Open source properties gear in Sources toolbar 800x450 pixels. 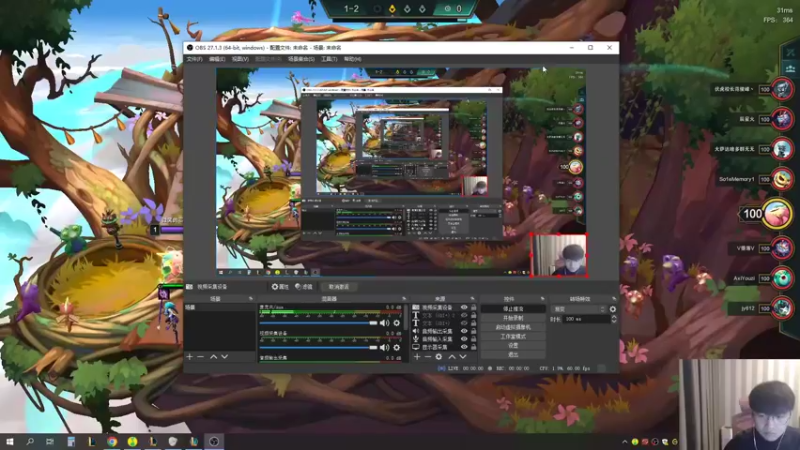[x=439, y=357]
